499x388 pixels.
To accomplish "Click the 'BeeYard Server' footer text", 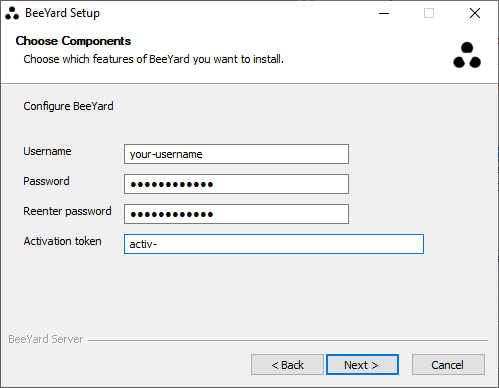I will pyautogui.click(x=46, y=339).
